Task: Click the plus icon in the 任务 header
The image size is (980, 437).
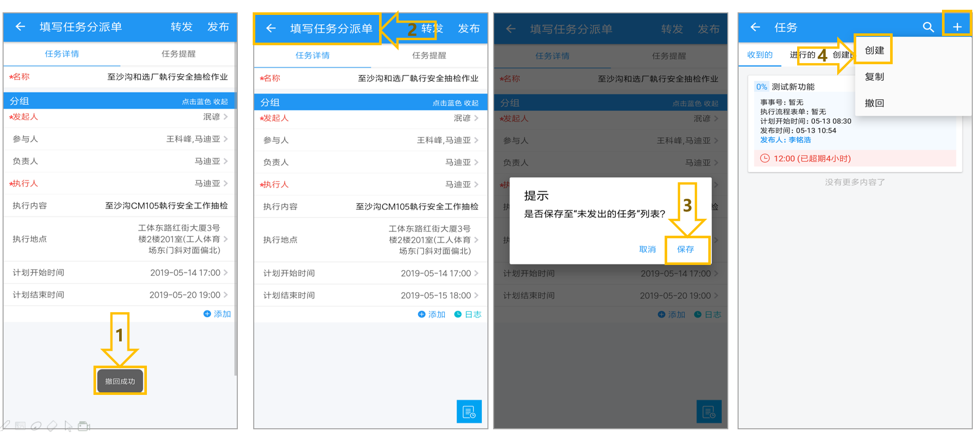Action: click(x=957, y=27)
